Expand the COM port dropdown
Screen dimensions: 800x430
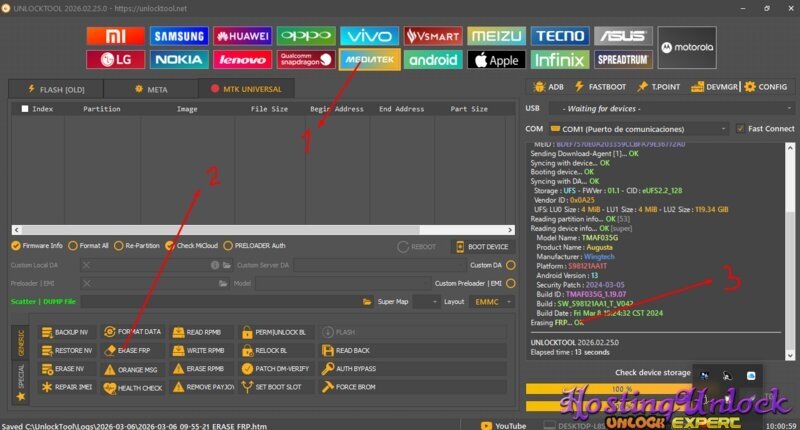pyautogui.click(x=638, y=129)
